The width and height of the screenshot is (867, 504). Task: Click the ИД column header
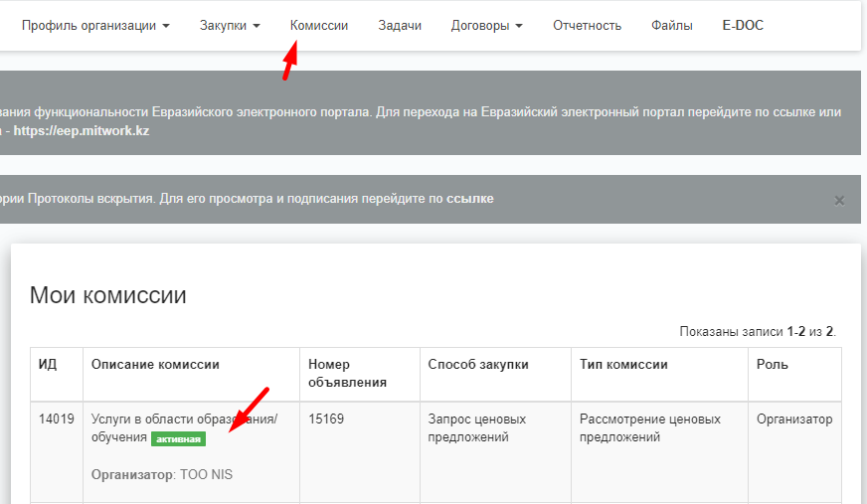[48, 365]
